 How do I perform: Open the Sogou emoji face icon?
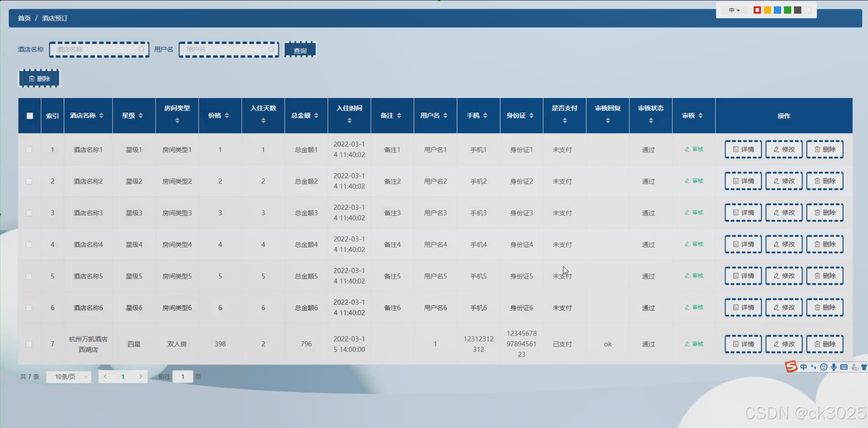tap(823, 367)
